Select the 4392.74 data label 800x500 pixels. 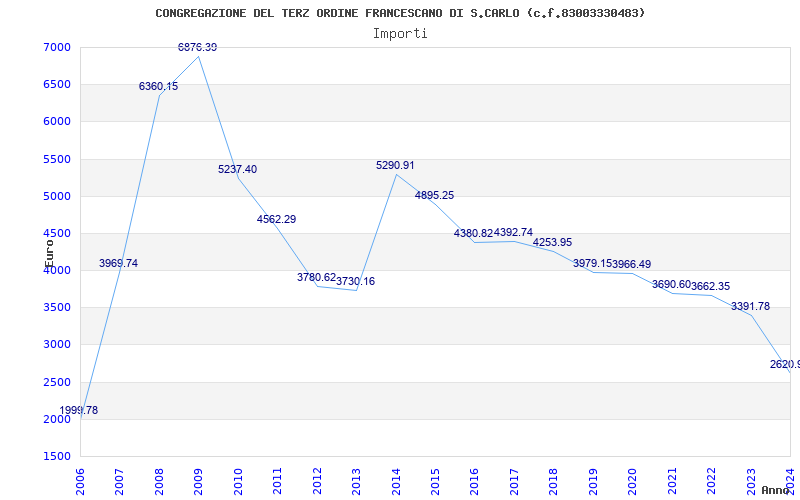click(513, 233)
